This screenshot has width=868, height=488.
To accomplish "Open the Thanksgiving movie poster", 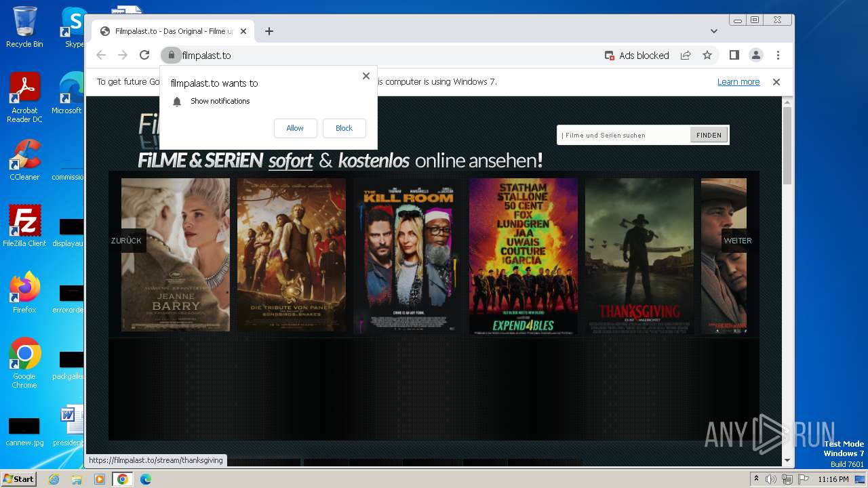I will 639,256.
